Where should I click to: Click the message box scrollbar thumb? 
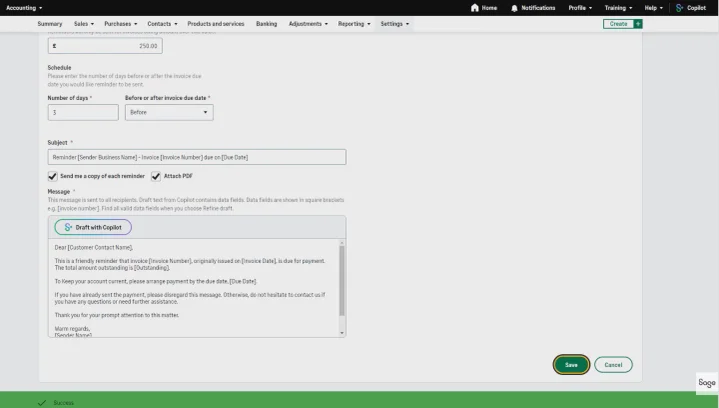click(342, 281)
